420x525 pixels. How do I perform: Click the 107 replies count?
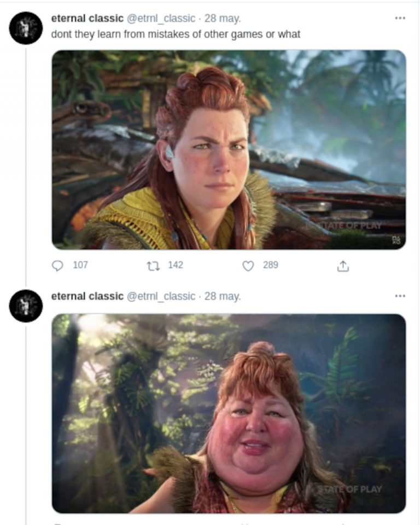[80, 265]
